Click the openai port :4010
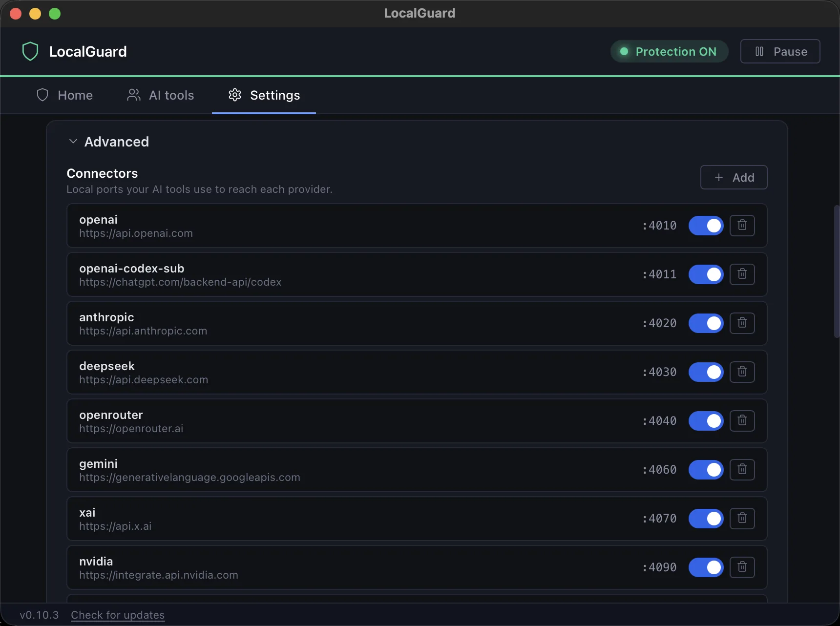 coord(659,226)
